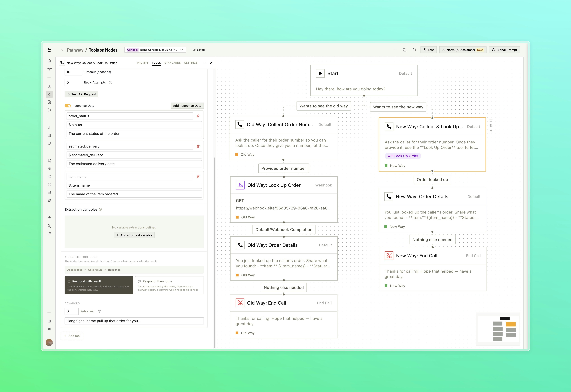Click the globe icon in left sidebar
The width and height of the screenshot is (571, 392).
[49, 200]
